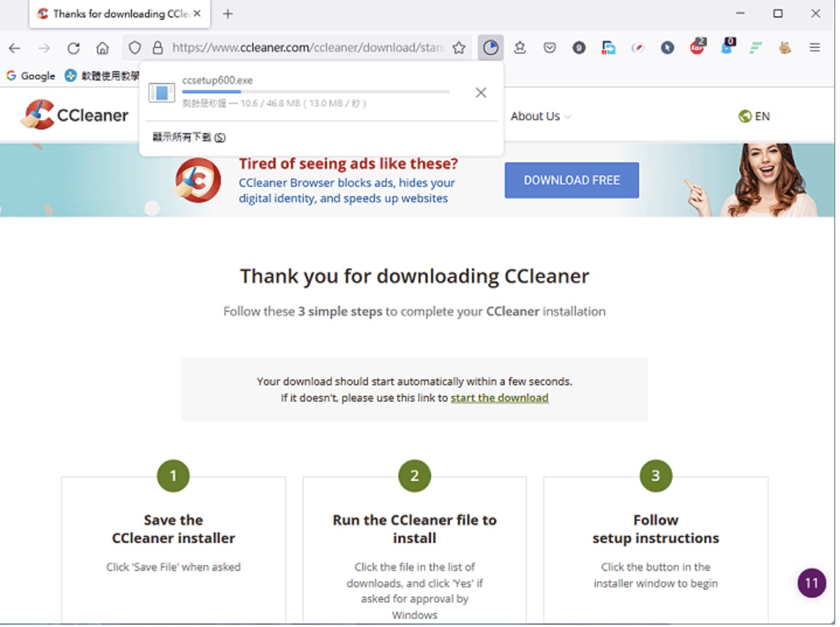Click the URL address bar
This screenshot has height=627, width=840.
point(308,48)
